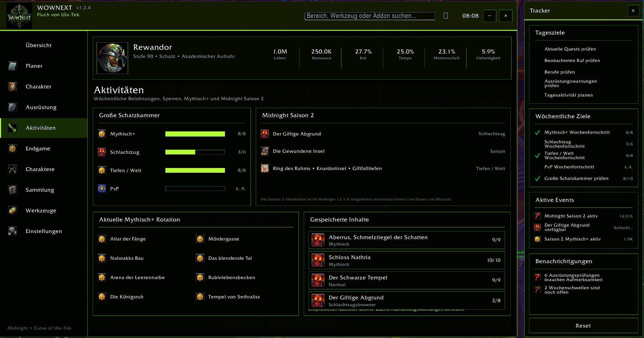This screenshot has width=644, height=338.
Task: Open Schloss Nathria saved instance
Action: [407, 260]
